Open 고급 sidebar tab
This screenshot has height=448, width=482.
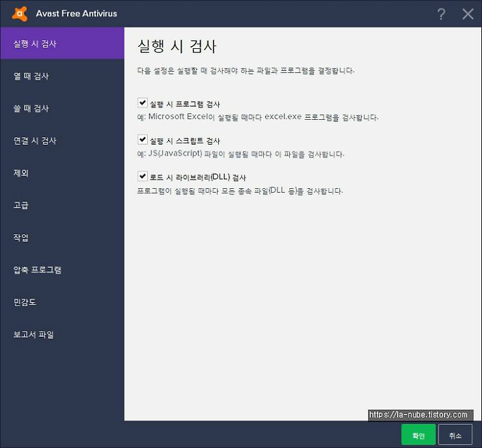tap(62, 205)
